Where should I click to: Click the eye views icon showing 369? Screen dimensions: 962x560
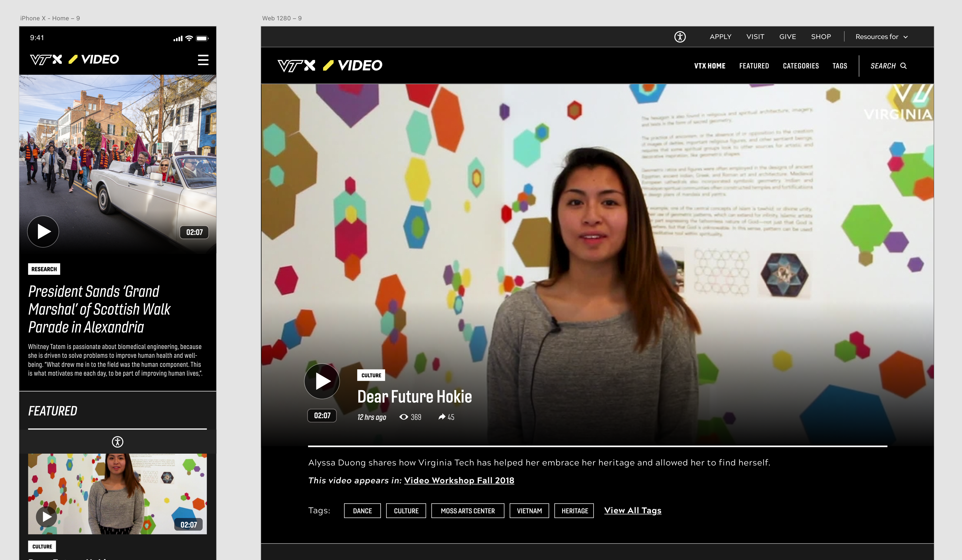[x=403, y=417]
